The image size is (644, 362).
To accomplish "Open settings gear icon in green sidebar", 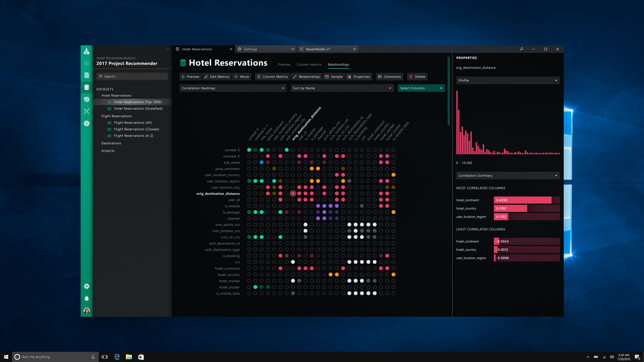I will 87,286.
